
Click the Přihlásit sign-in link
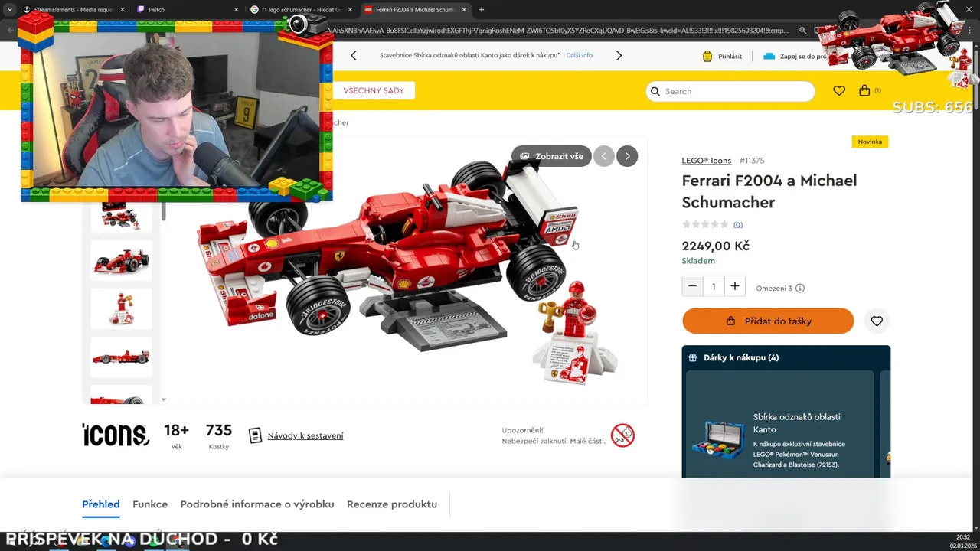click(x=730, y=56)
